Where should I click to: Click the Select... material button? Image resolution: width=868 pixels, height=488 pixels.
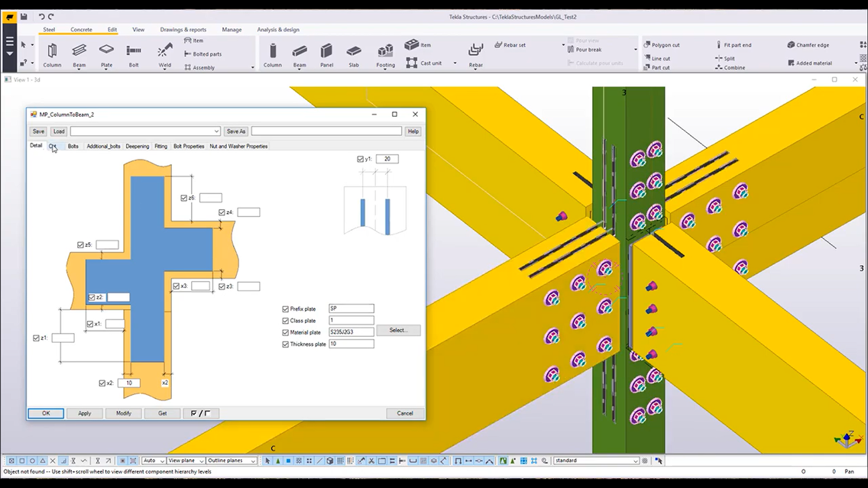pyautogui.click(x=398, y=331)
